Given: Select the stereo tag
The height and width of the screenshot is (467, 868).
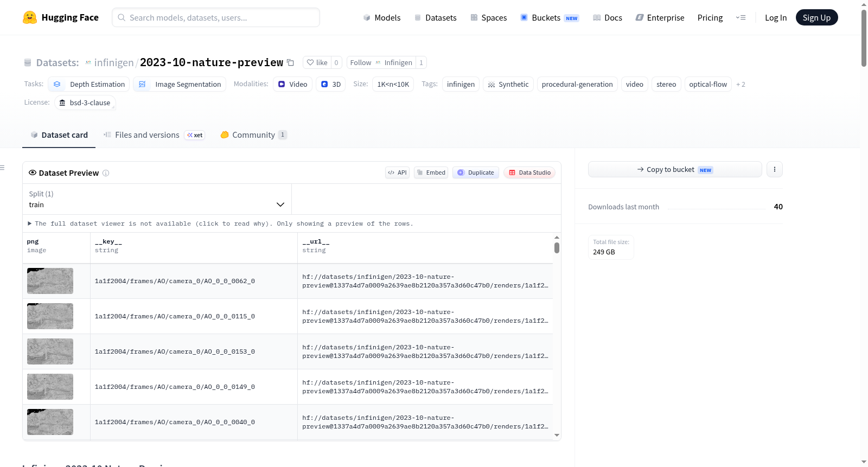Looking at the screenshot, I should (x=666, y=84).
